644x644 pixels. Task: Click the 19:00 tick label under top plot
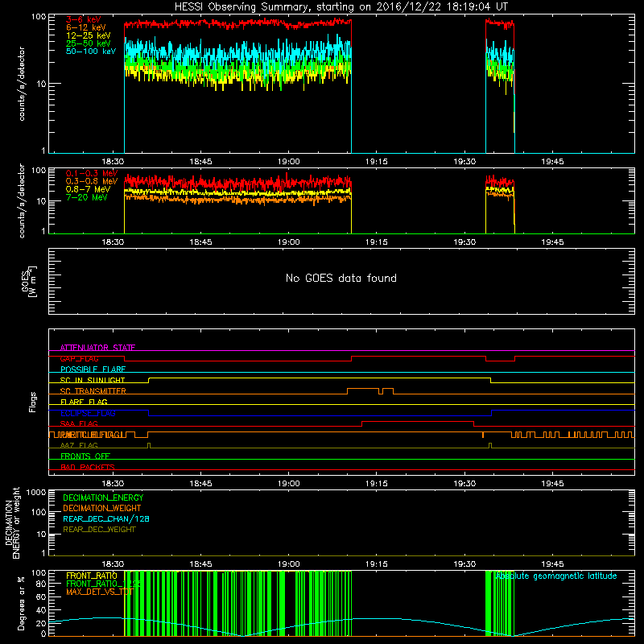coord(289,162)
